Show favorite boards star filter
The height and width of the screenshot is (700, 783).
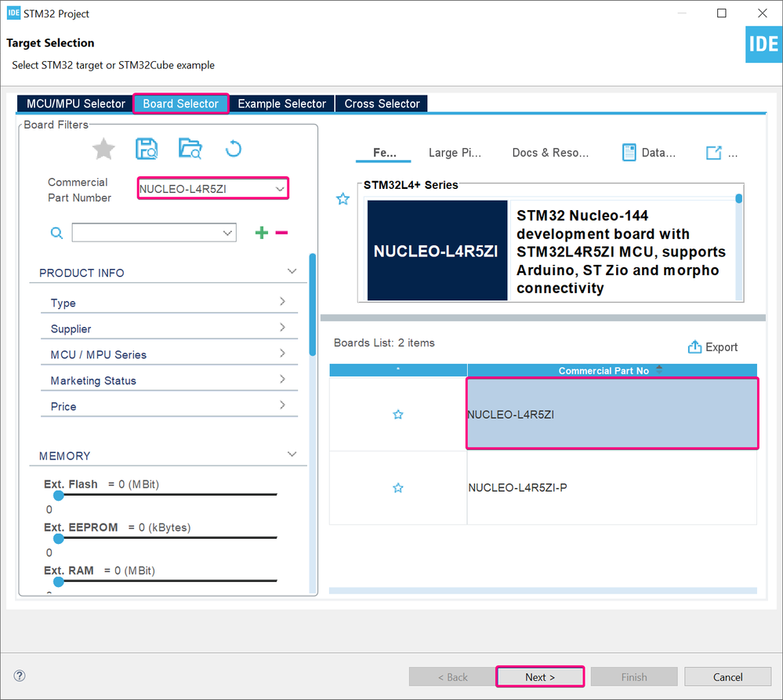104,149
